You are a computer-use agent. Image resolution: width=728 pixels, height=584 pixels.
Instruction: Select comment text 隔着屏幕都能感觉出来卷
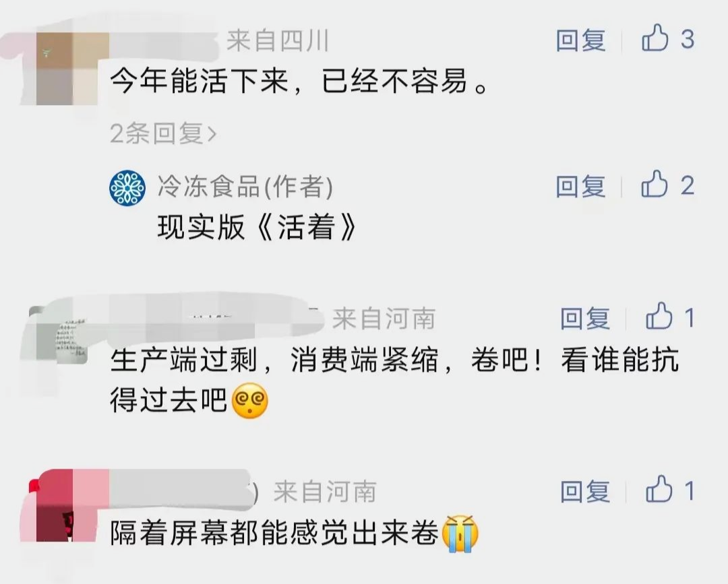point(274,533)
